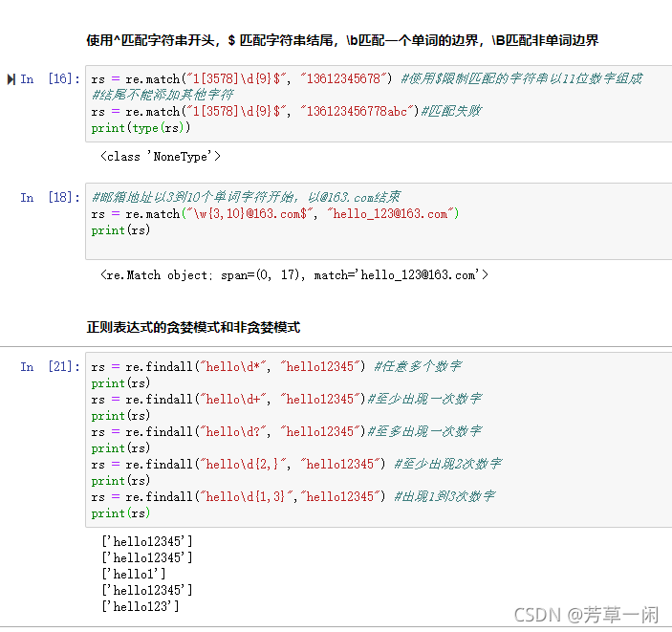Click the mailbox comment in cell 18

click(246, 197)
